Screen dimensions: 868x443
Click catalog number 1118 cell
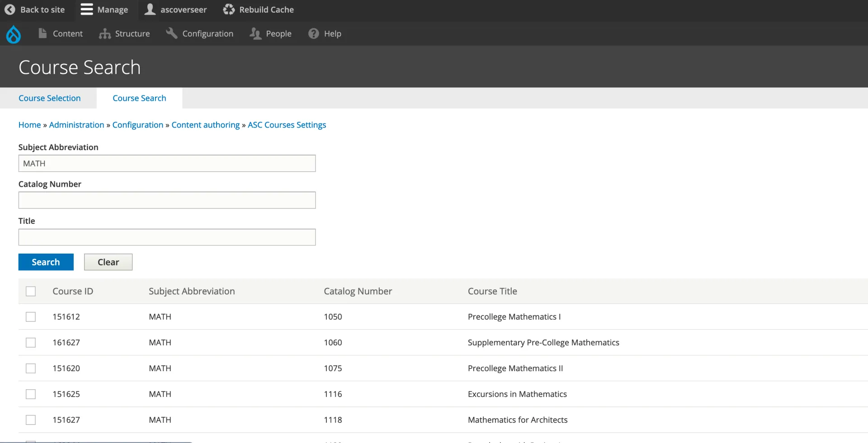333,420
